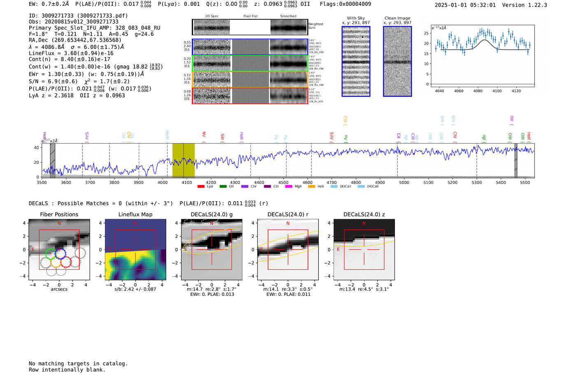This screenshot has height=392, width=576.
Task: Click the emission line Gaussian fit plot
Action: click(x=483, y=56)
